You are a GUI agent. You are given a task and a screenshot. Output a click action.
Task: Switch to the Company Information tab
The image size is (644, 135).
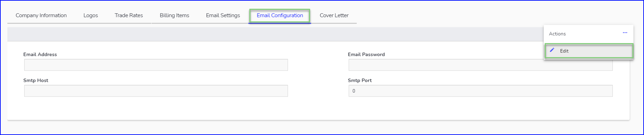(x=41, y=15)
